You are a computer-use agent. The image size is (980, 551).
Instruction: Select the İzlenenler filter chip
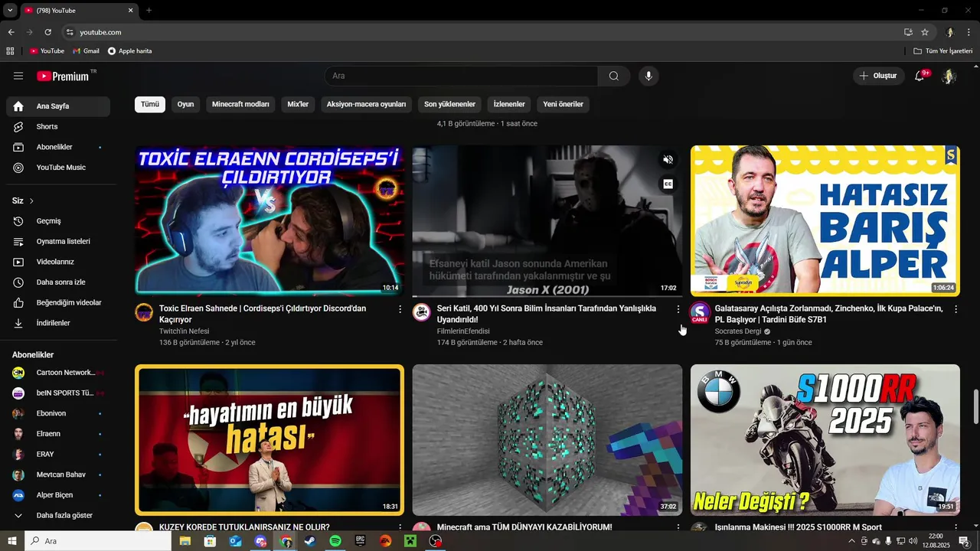point(509,104)
